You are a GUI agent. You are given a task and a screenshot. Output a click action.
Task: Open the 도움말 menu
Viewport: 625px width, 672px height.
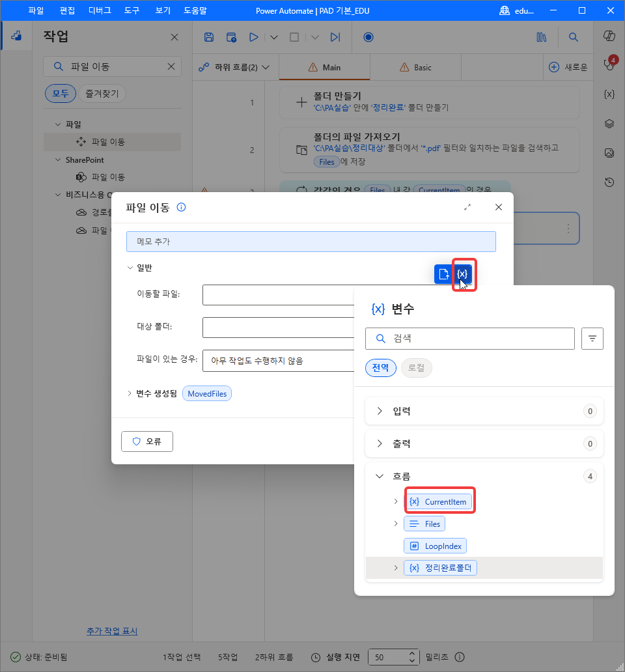point(195,10)
